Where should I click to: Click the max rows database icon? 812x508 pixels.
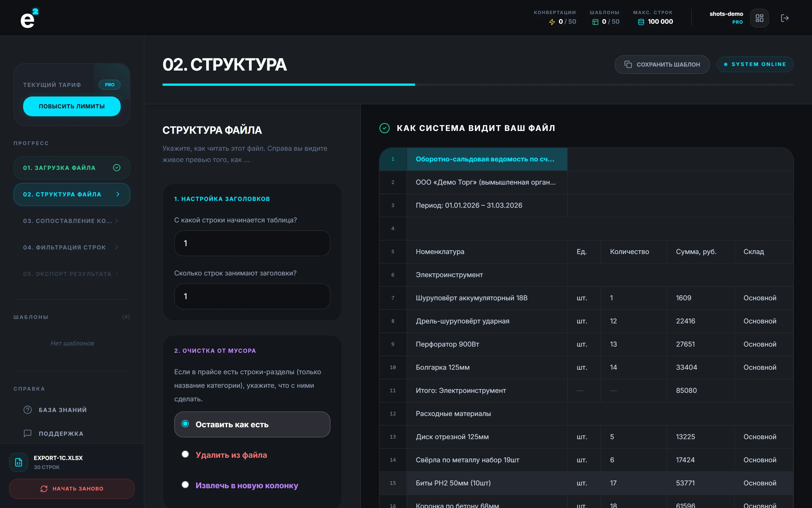point(641,22)
